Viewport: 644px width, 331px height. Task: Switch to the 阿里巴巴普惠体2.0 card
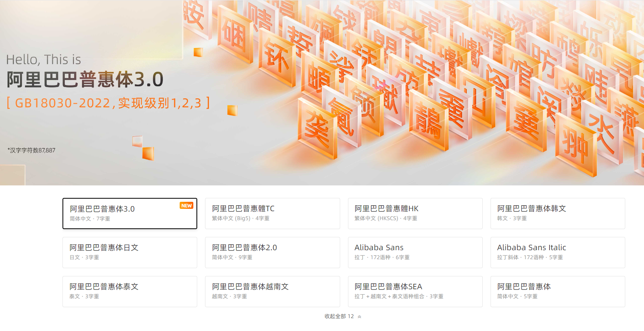point(272,253)
